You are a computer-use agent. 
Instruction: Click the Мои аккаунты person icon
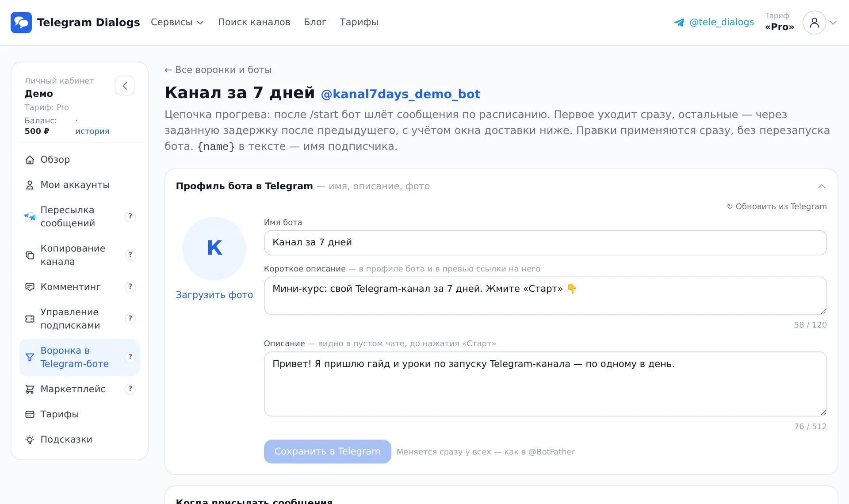click(x=30, y=185)
